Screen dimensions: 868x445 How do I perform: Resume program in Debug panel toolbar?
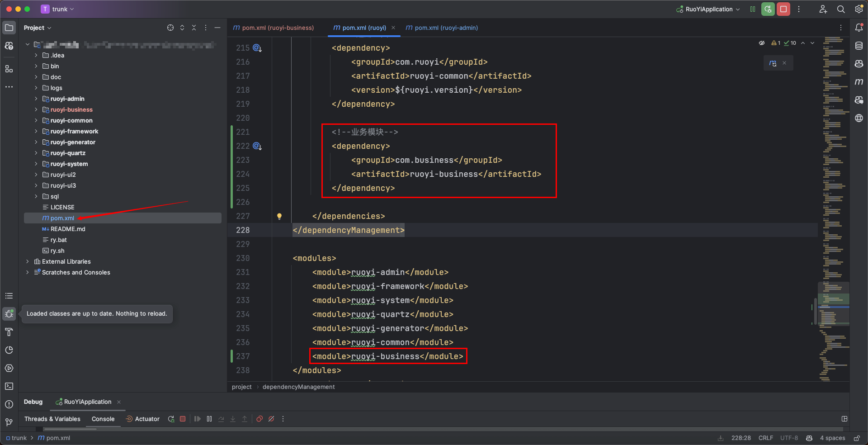(x=198, y=419)
